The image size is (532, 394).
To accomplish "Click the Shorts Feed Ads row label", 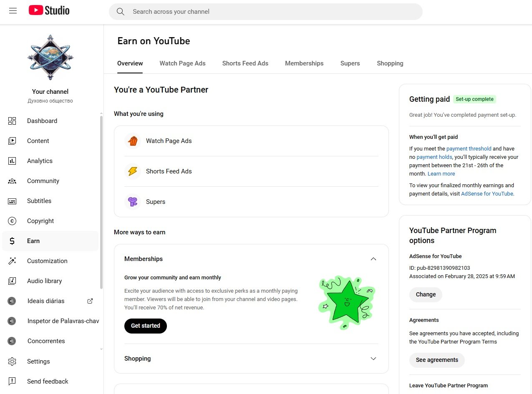I will [169, 171].
